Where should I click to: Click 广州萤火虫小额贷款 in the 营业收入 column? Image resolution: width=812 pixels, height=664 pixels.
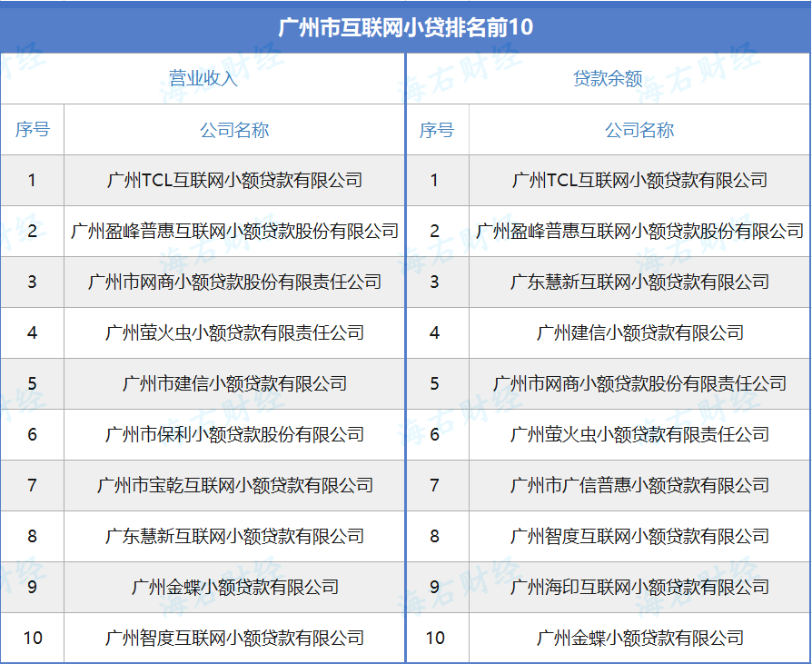pyautogui.click(x=234, y=332)
